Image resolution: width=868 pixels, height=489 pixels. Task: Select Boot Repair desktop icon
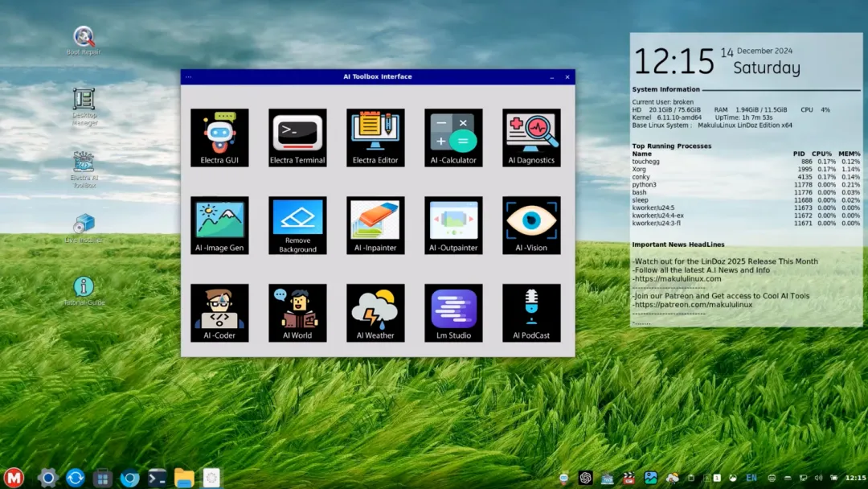84,40
